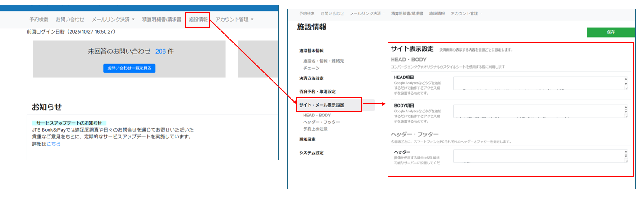Click the HEAD項目 text area's resize handle
The width and height of the screenshot is (644, 198).
626,89
